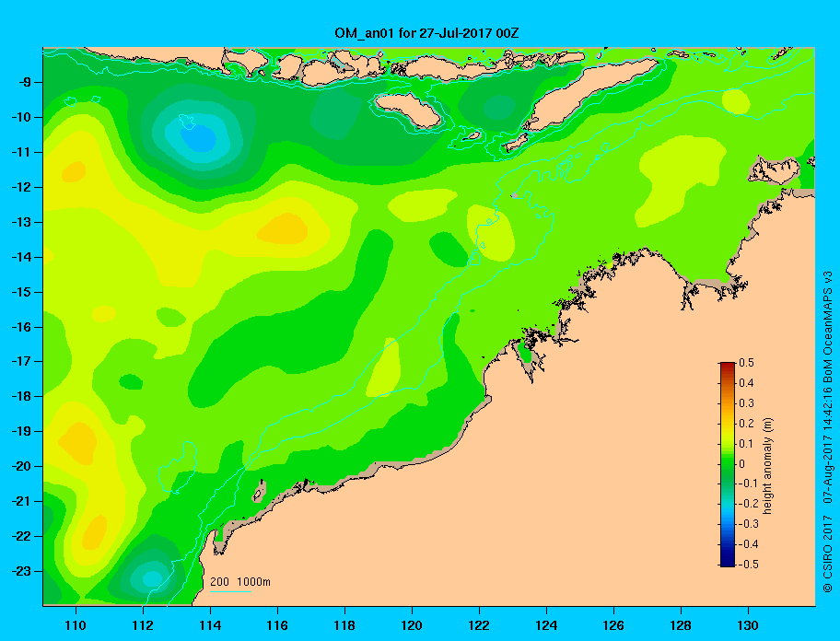Click latitude axis label '-11'
The width and height of the screenshot is (840, 641).
21,152
